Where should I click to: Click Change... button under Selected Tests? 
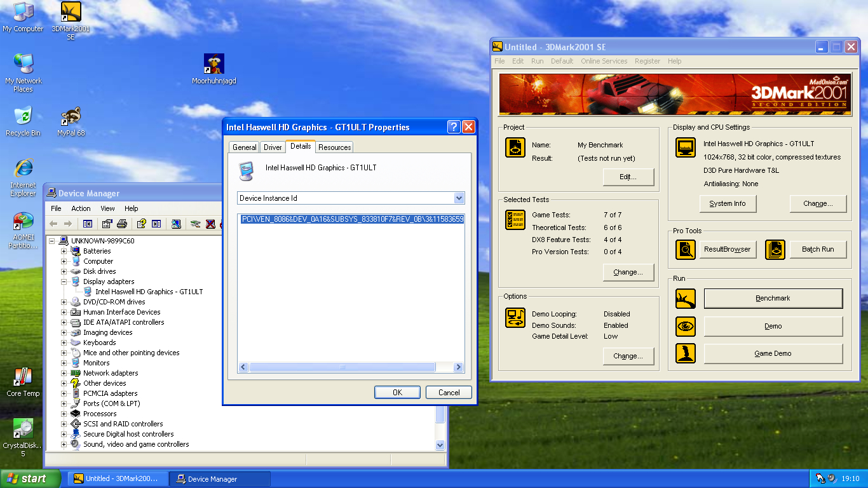628,273
